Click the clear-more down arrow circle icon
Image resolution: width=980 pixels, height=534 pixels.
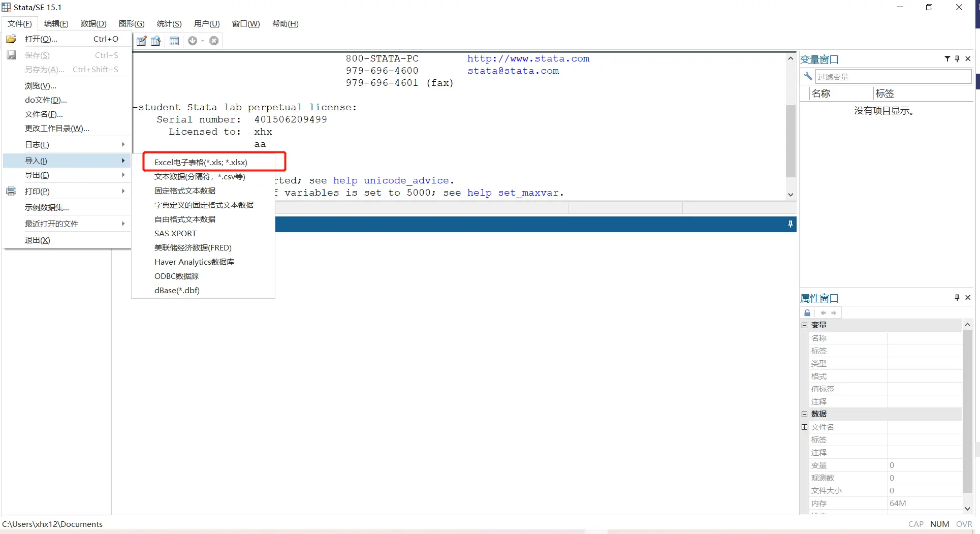point(193,41)
